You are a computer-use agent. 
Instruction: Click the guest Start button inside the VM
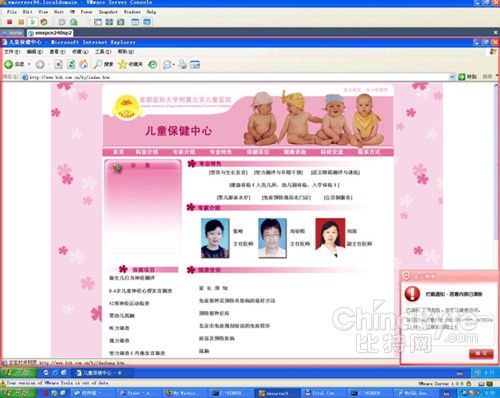coord(18,372)
